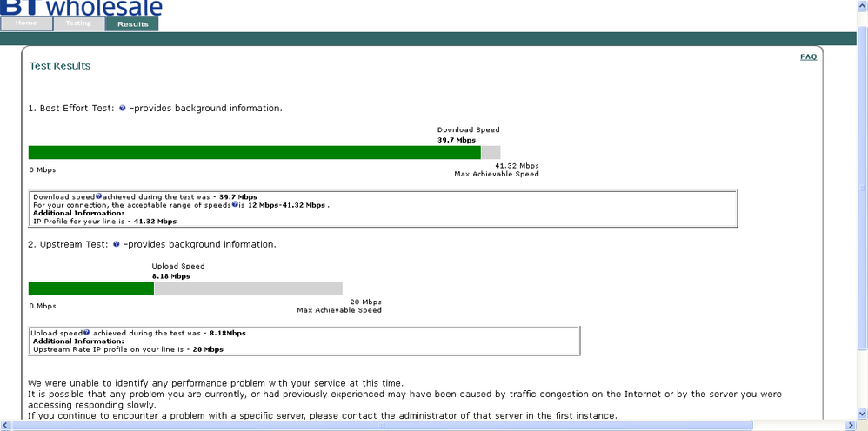Click the green upload speed bar
Viewport: 868px width, 431px height.
tap(91, 288)
